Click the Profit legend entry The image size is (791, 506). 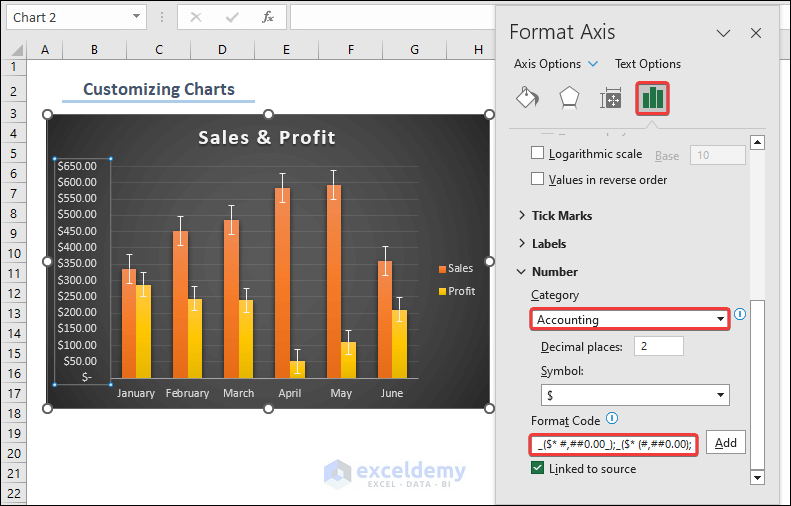(x=457, y=291)
